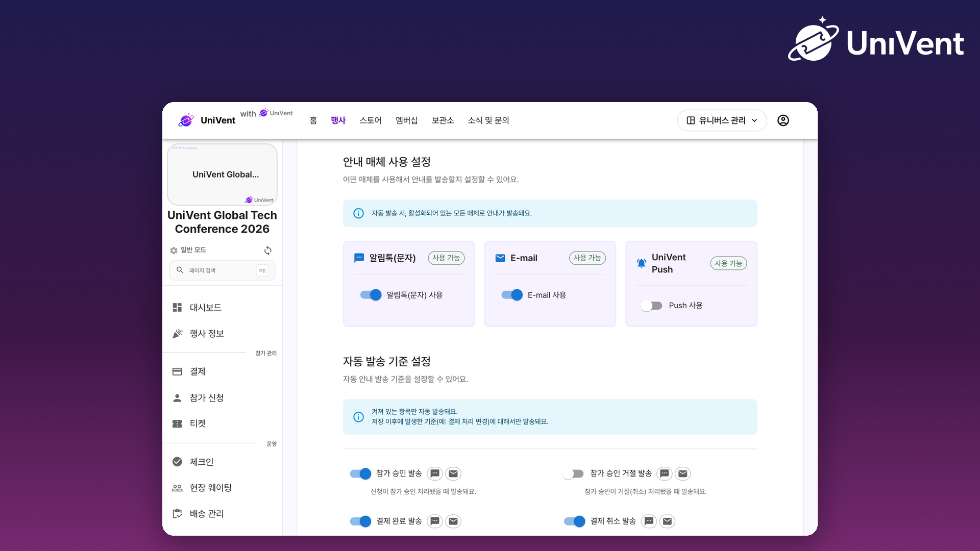The width and height of the screenshot is (980, 551).
Task: Toggle 참가 승인 발송 switch
Action: 360,473
